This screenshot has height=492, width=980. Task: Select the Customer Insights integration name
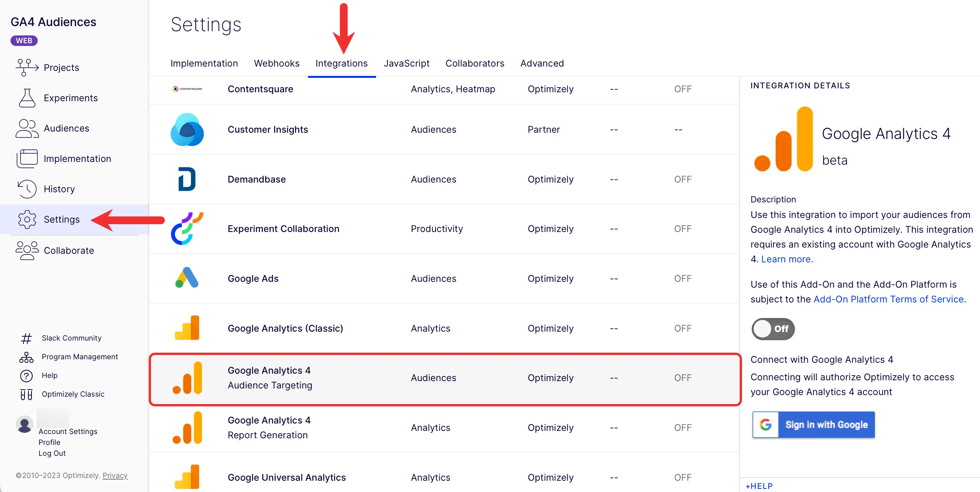(268, 130)
